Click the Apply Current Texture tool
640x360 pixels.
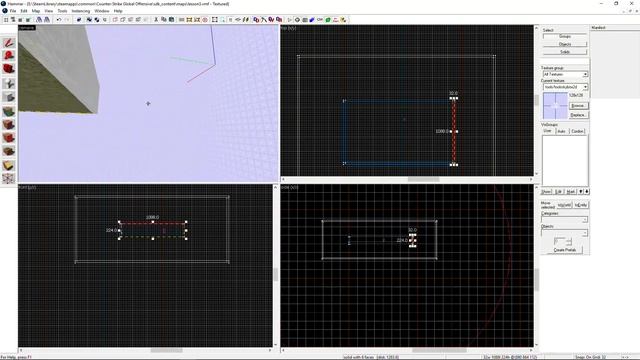[x=9, y=124]
